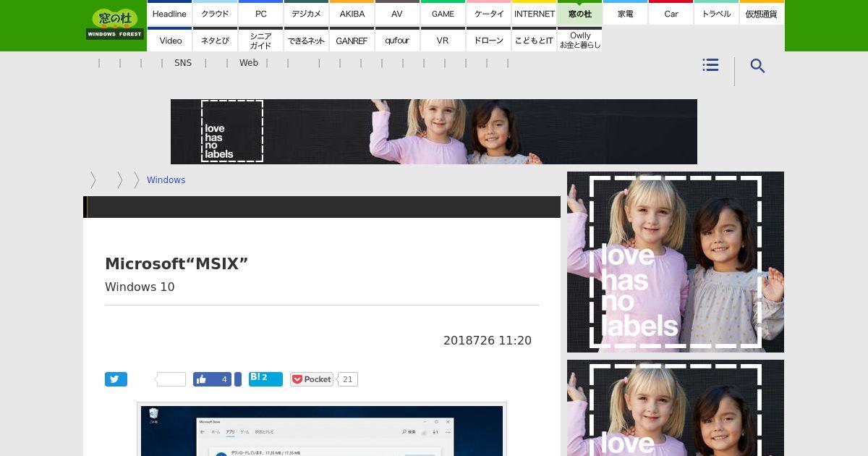Click the Pocket count bubble showing 21

(x=348, y=379)
